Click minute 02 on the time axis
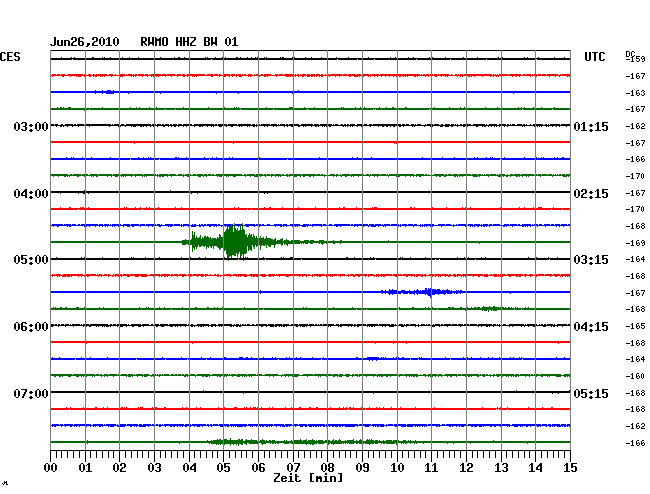Screen dimensions: 650x494 119,467
